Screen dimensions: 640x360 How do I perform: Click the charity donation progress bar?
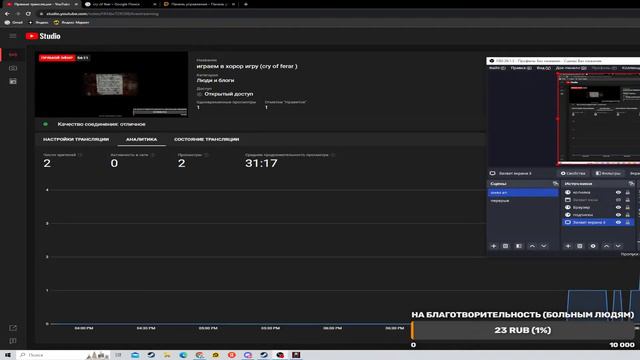tap(522, 330)
